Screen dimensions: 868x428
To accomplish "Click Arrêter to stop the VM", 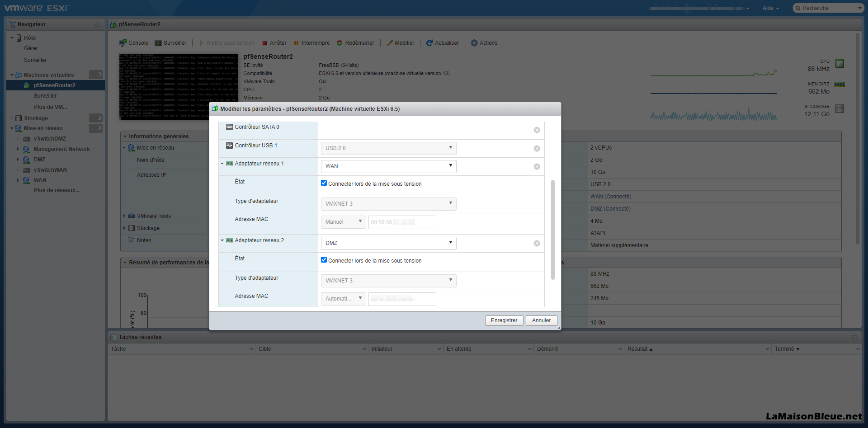I will (x=274, y=43).
